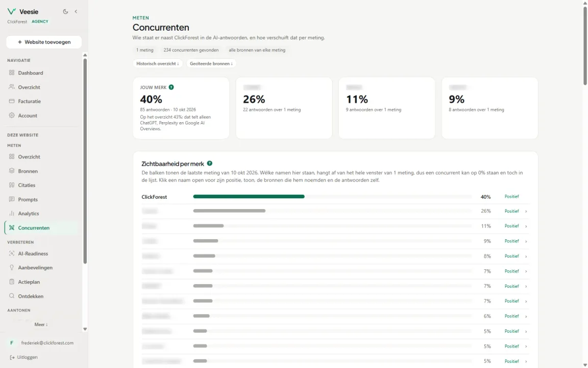Open the Bronnen page
The height and width of the screenshot is (368, 588).
coord(28,171)
